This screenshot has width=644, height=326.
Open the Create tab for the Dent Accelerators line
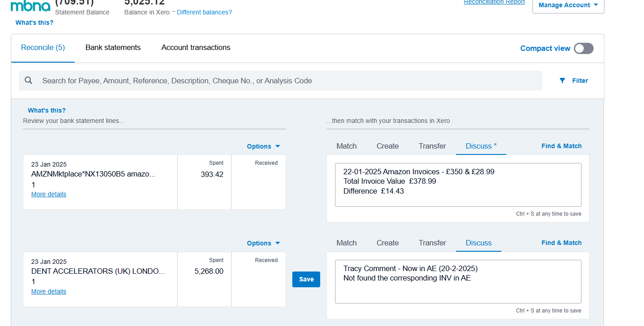[387, 243]
